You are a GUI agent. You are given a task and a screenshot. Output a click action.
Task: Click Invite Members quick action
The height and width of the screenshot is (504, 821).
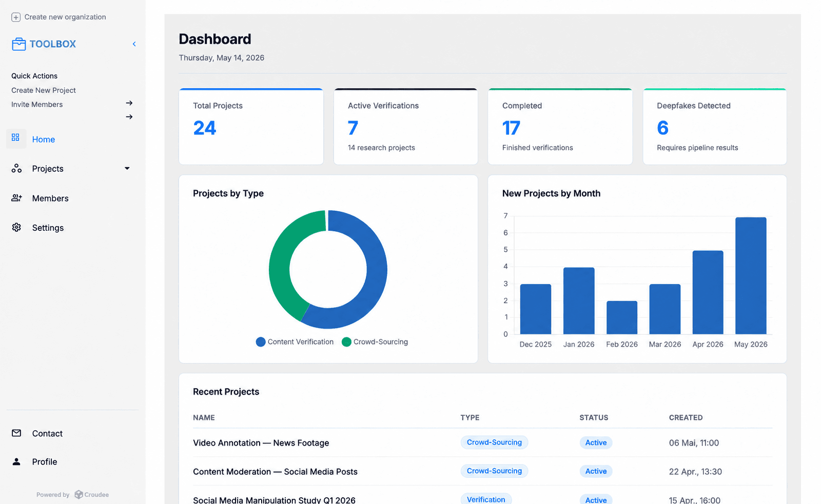point(37,105)
